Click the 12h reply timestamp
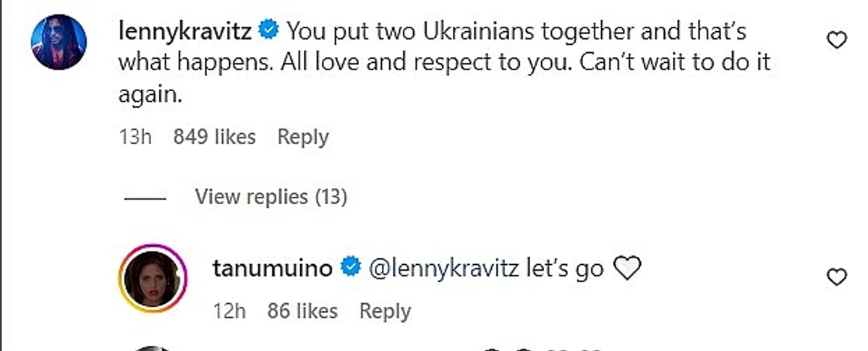Image resolution: width=868 pixels, height=351 pixels. tap(230, 311)
